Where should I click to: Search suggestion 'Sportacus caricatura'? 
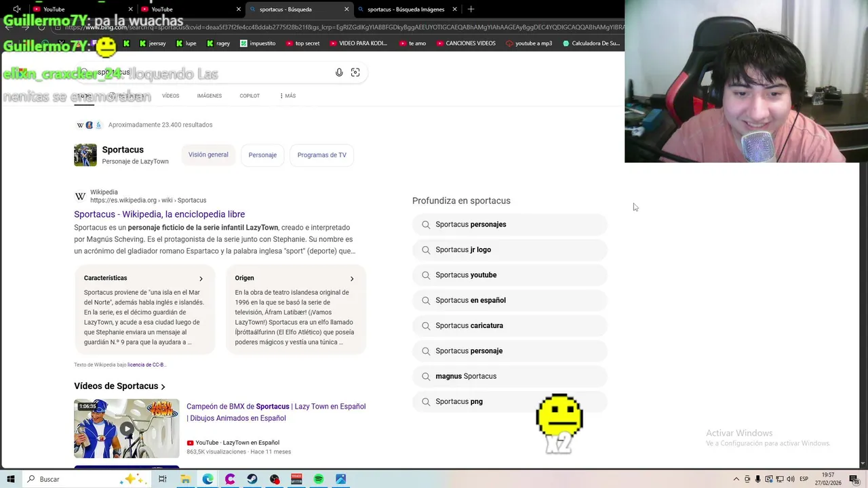coord(509,325)
